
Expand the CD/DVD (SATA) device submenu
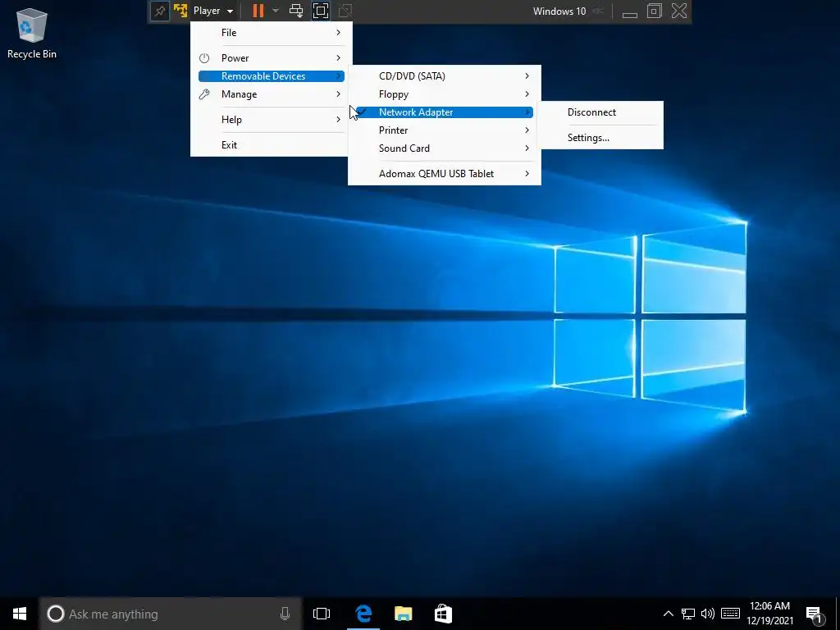[x=444, y=76]
